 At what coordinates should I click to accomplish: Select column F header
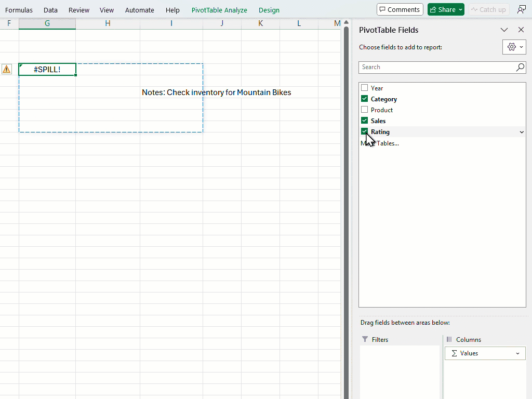[9, 23]
